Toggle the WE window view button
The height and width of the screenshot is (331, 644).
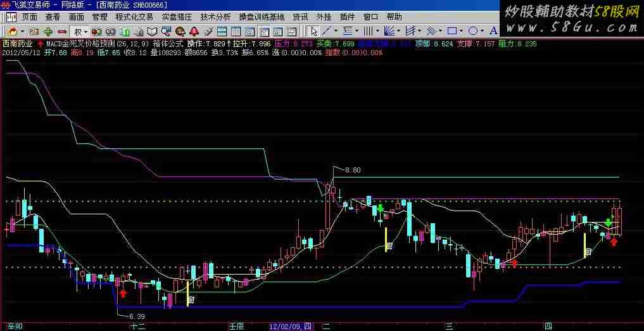tap(278, 31)
